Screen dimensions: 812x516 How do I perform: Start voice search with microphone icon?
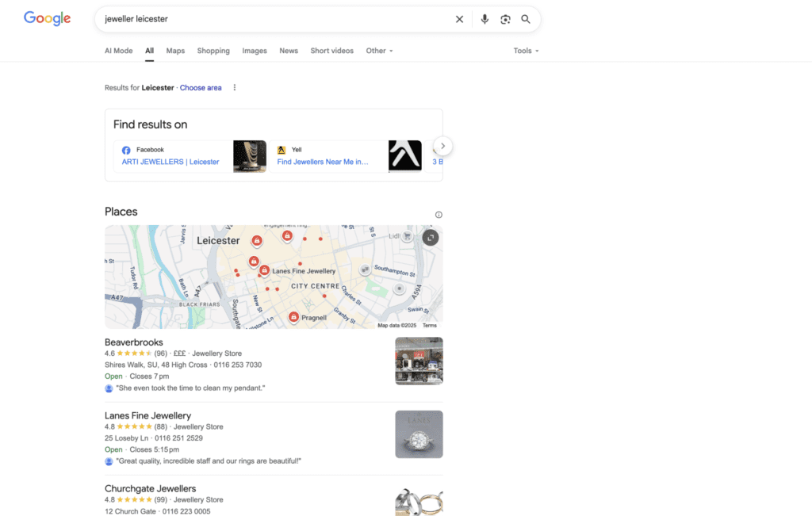pos(485,19)
